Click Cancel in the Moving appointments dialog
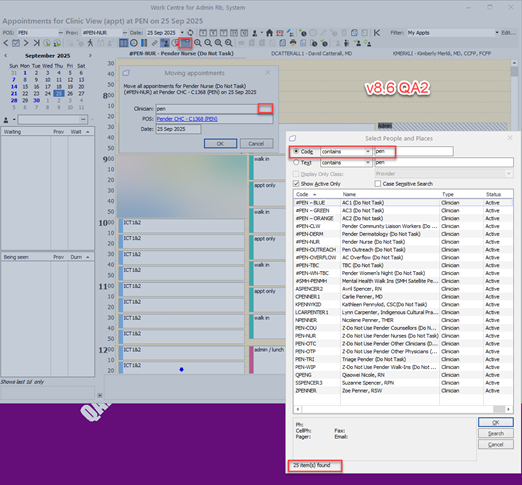Image resolution: width=522 pixels, height=485 pixels. [x=256, y=144]
